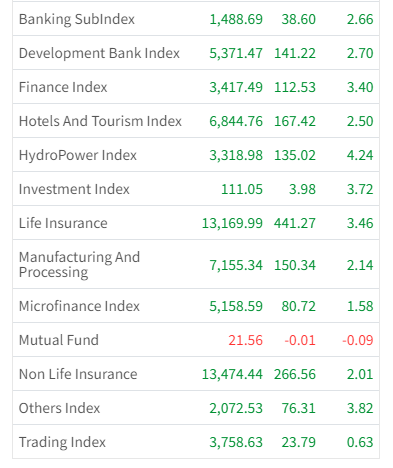The image size is (393, 468).
Task: Click Finance Index name
Action: coord(63,87)
